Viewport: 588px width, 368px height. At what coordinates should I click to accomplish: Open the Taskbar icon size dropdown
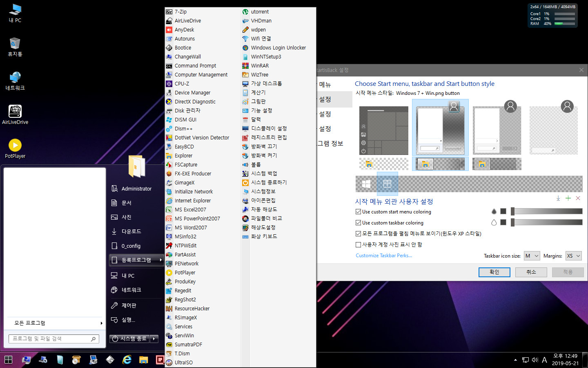tap(532, 256)
